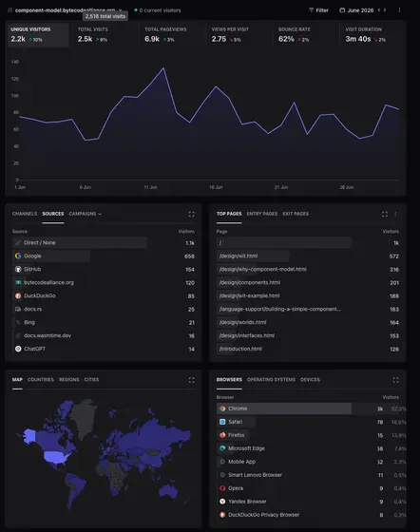Filter by Direct / None source

point(104,242)
